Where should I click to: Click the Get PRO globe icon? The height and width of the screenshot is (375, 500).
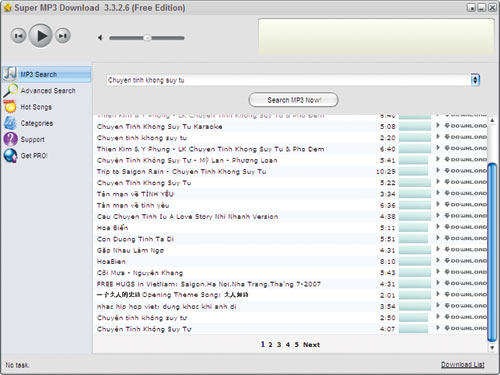tap(10, 155)
